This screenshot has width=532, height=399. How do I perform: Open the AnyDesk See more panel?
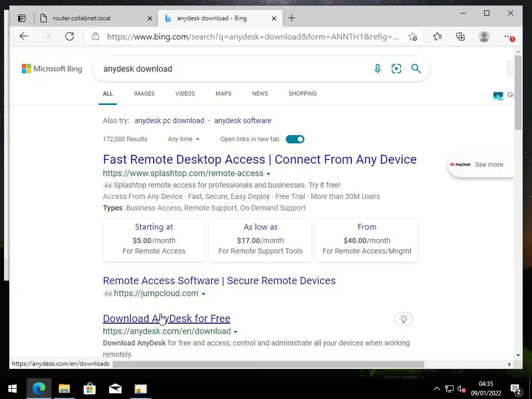481,165
